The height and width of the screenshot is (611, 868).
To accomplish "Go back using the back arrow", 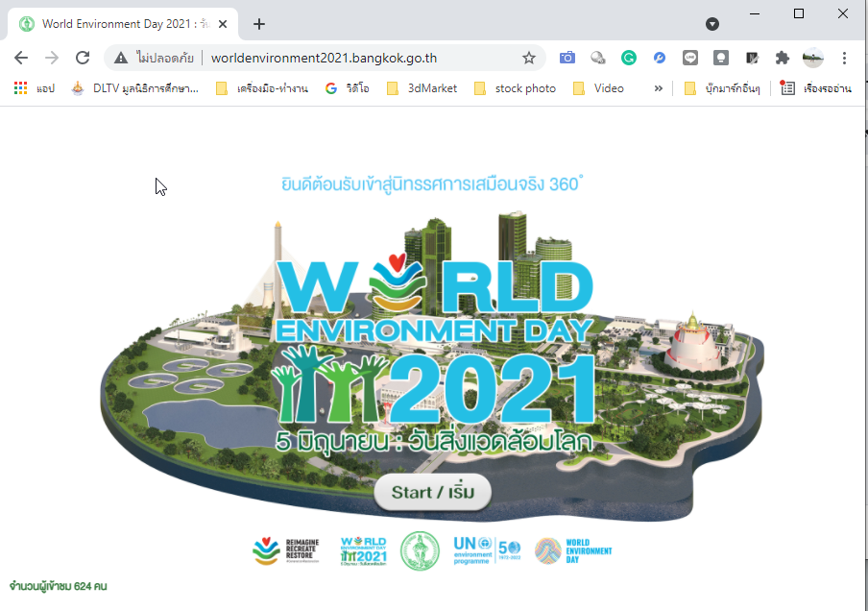I will tap(21, 58).
